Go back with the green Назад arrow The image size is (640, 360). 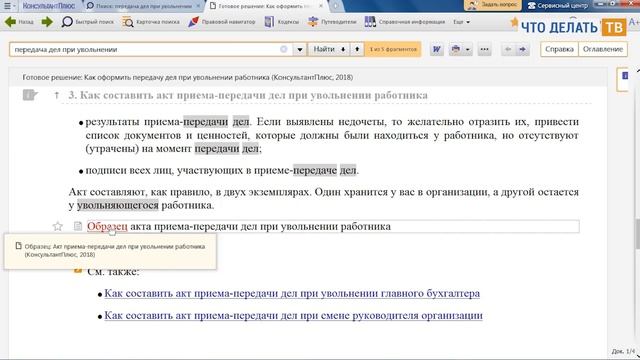[x=19, y=22]
